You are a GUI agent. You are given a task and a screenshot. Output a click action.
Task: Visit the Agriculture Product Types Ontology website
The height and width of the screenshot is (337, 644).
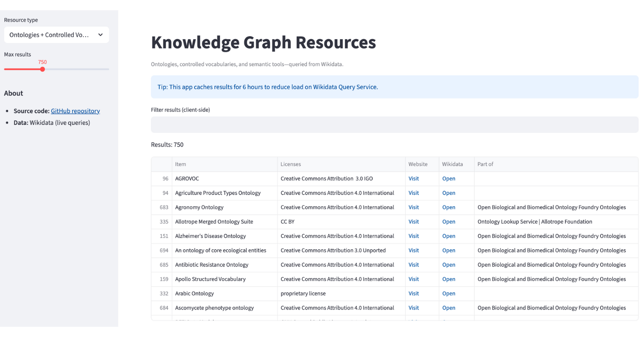413,193
